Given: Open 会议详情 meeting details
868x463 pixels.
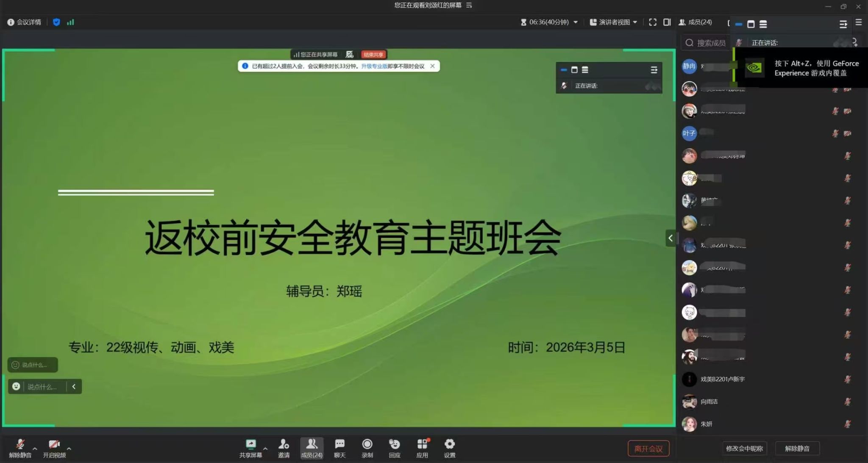Looking at the screenshot, I should point(25,22).
